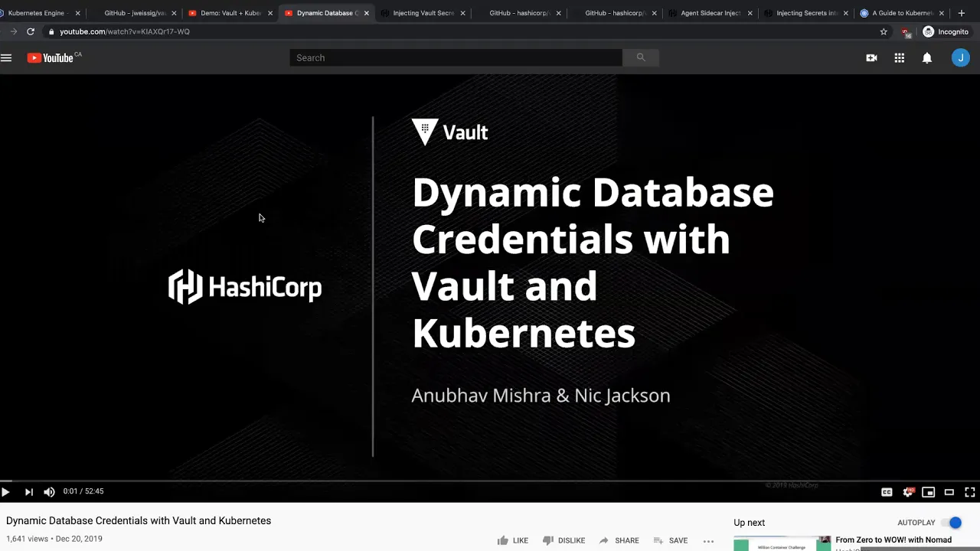Open the YouTube hamburger guide menu
This screenshot has width=980, height=551.
pyautogui.click(x=6, y=58)
